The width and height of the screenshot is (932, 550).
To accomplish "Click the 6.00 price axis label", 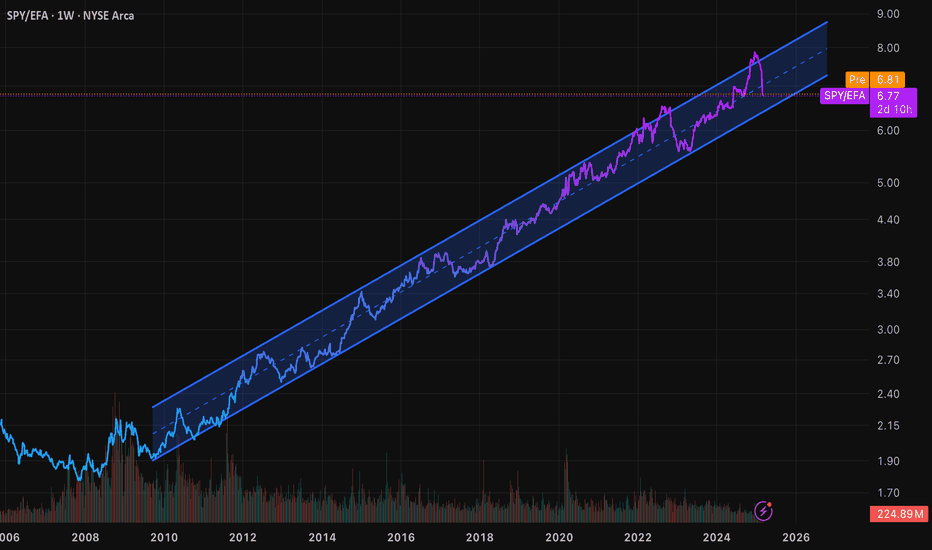I will (x=888, y=131).
